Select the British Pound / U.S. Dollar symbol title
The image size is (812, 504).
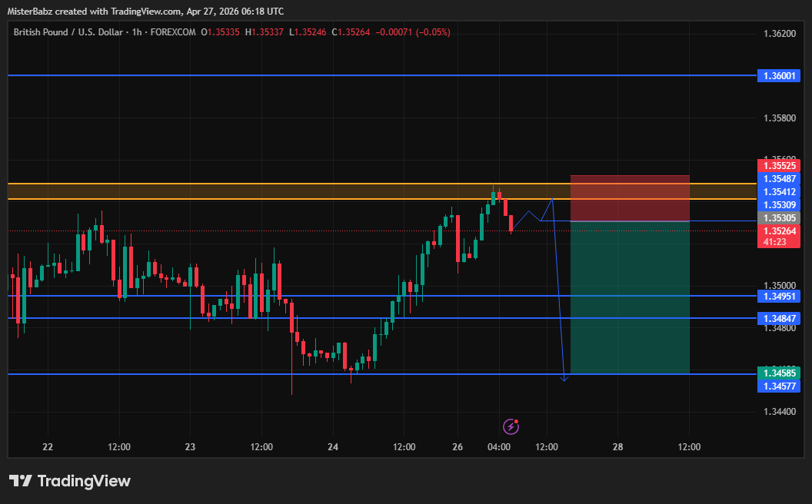click(68, 32)
